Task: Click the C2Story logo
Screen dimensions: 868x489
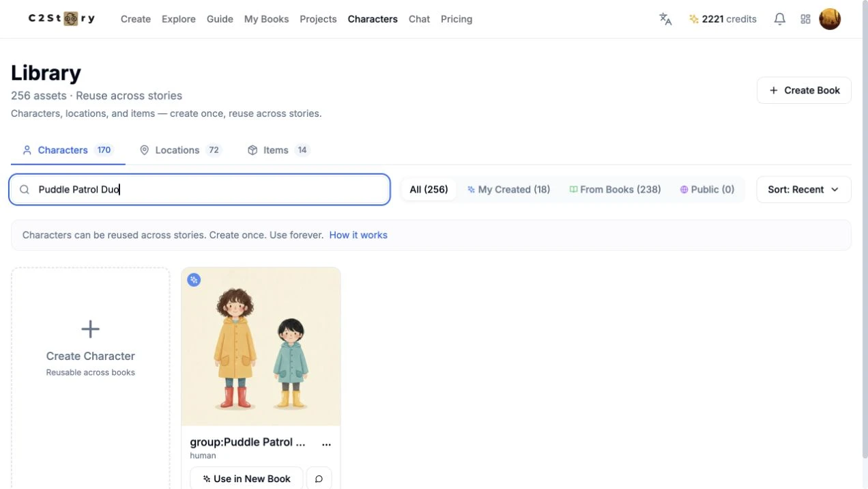Action: pos(61,19)
